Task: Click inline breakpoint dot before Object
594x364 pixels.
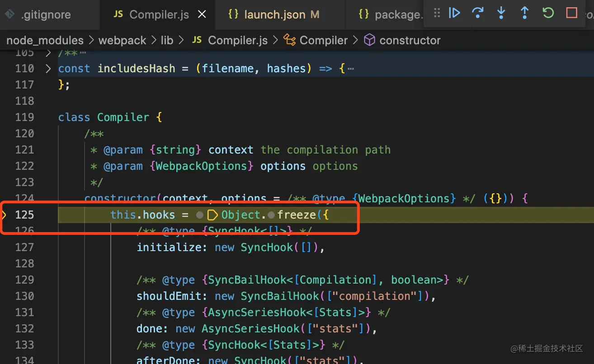Action: click(x=199, y=215)
